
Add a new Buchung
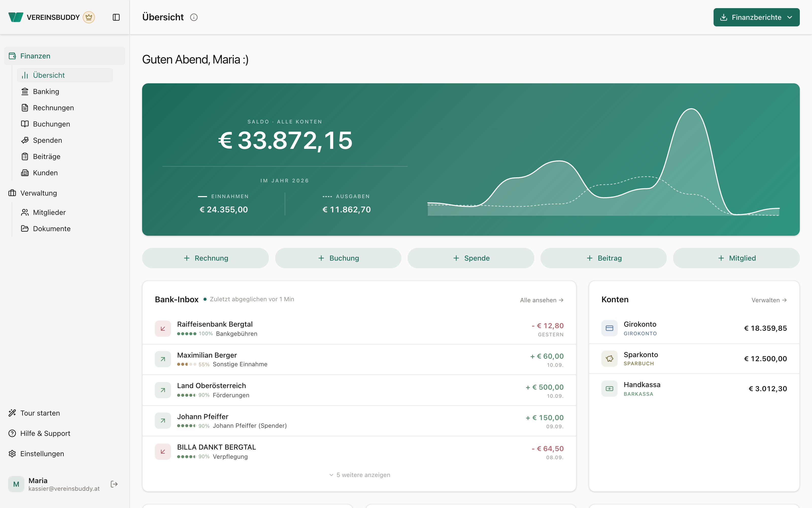(x=338, y=258)
